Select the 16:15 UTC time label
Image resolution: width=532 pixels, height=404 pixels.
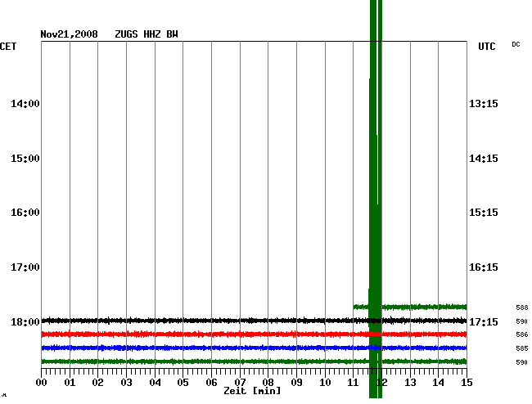point(484,267)
